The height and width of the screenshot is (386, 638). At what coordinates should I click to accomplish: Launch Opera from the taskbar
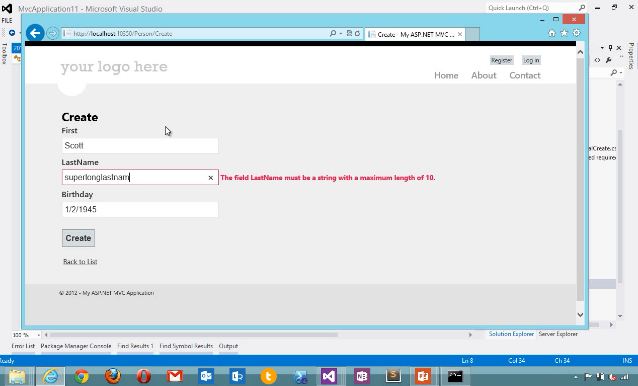[x=144, y=377]
